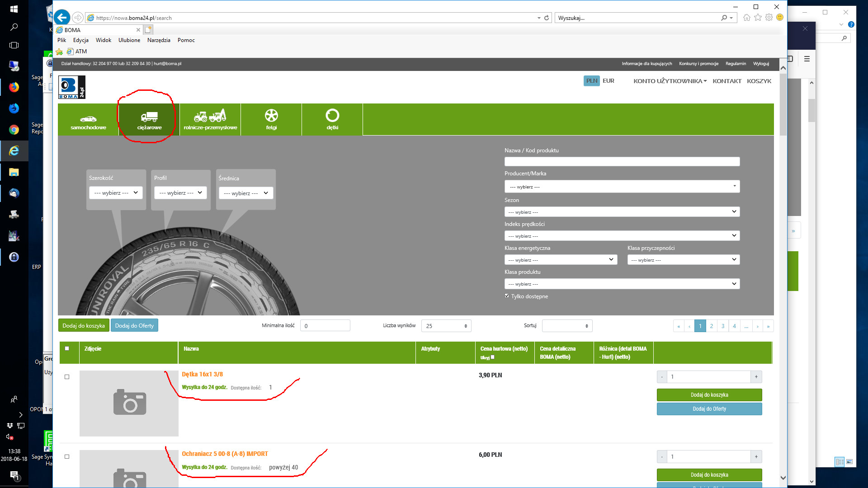This screenshot has width=868, height=488.
Task: Open the Producent/Marka dropdown
Action: pos(622,187)
